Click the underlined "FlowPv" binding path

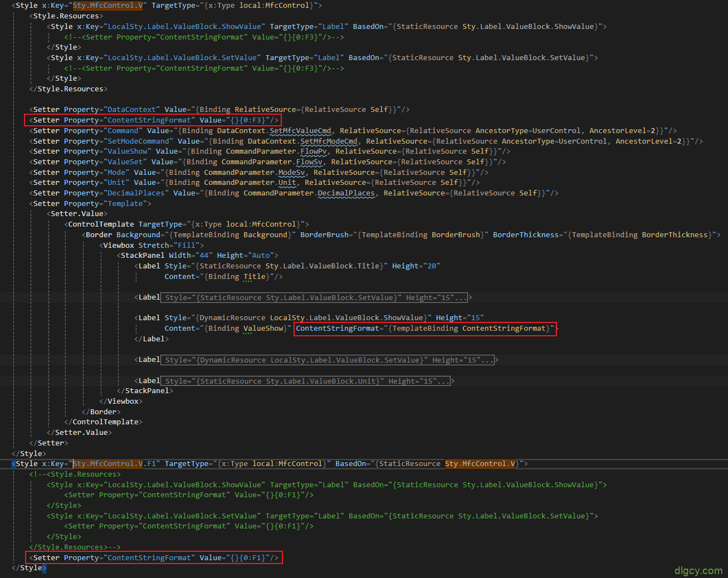(x=314, y=151)
